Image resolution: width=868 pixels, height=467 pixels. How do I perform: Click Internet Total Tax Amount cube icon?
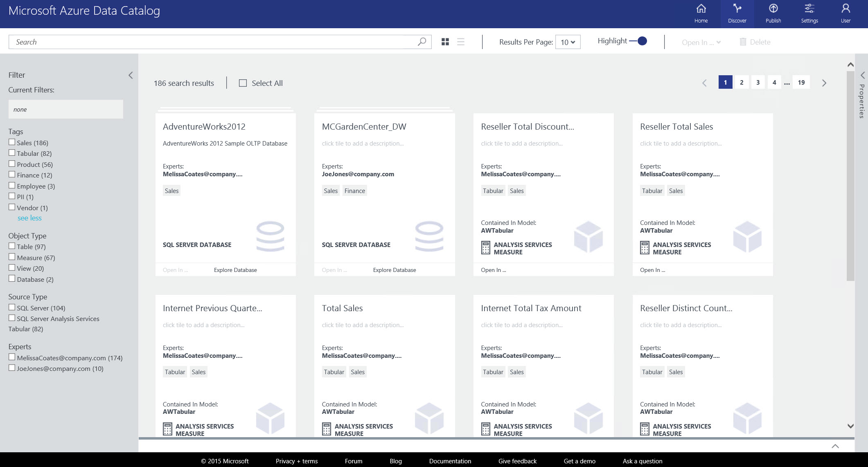pos(588,418)
